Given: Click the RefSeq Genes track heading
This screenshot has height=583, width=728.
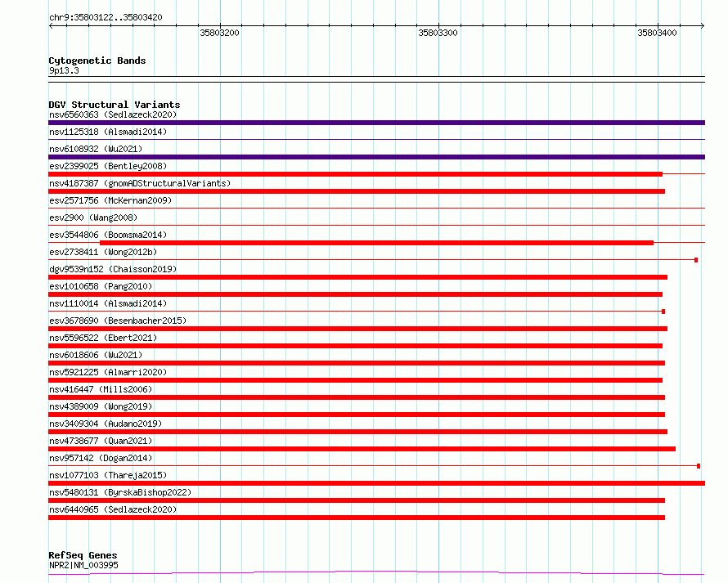Looking at the screenshot, I should click(83, 556).
